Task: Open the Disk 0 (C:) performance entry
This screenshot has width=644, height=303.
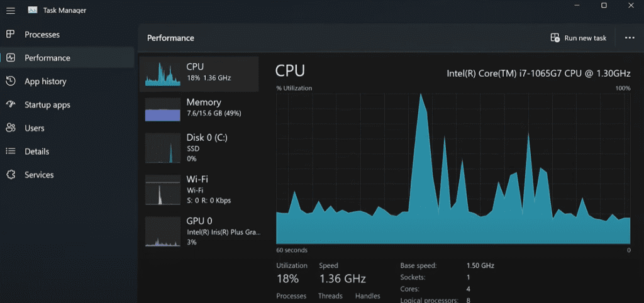Action: coord(201,148)
